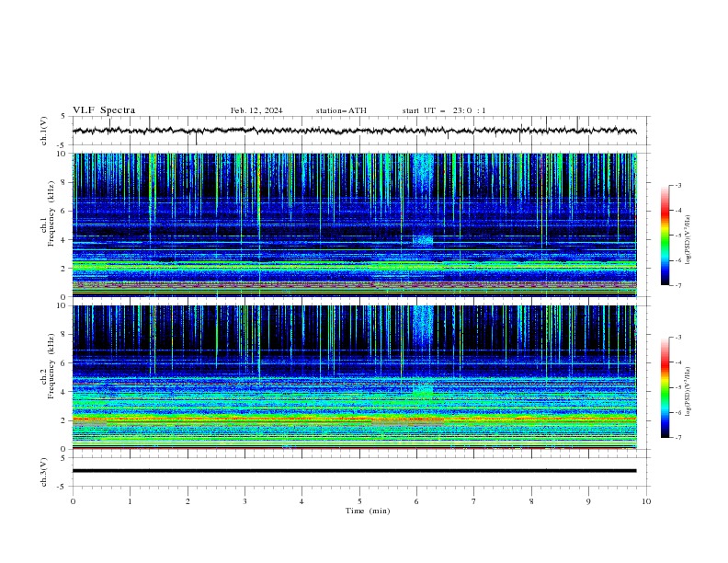Click the '-3' value on ch.1 color bar
This screenshot has width=728, height=563.
coord(677,185)
